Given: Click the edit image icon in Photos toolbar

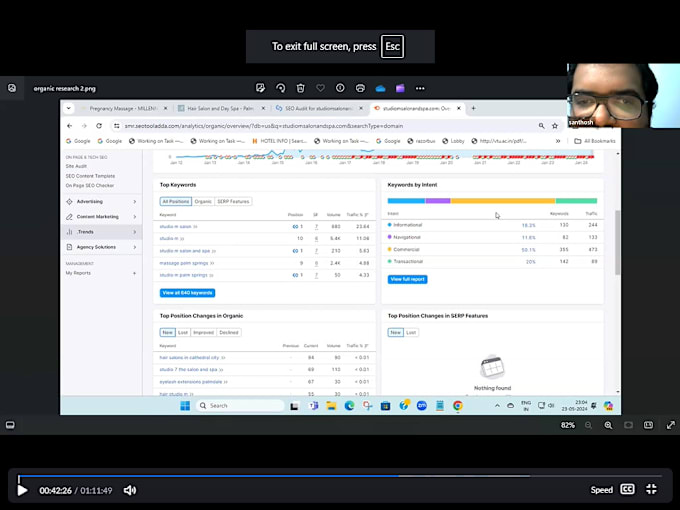Looking at the screenshot, I should pos(260,88).
